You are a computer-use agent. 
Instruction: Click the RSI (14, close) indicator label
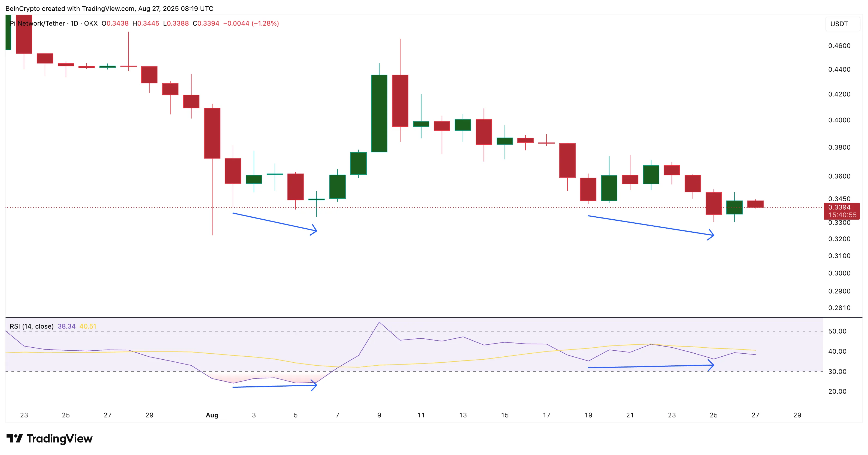(32, 326)
